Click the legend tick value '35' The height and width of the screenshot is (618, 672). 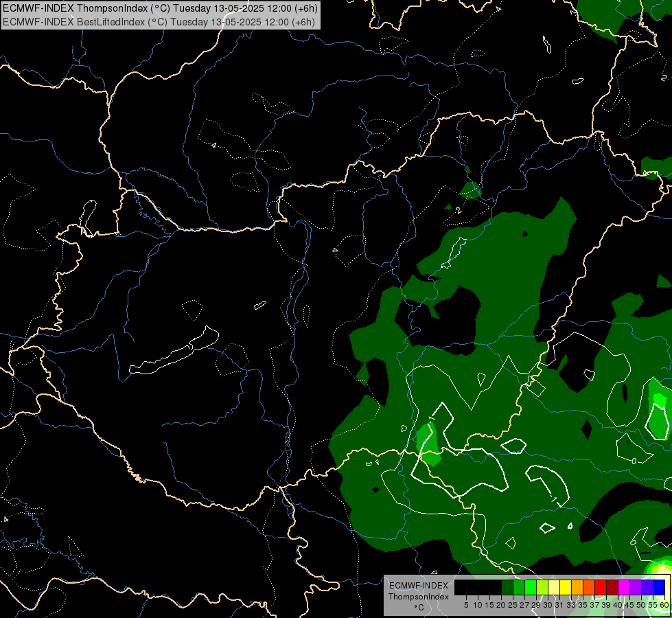pos(583,605)
